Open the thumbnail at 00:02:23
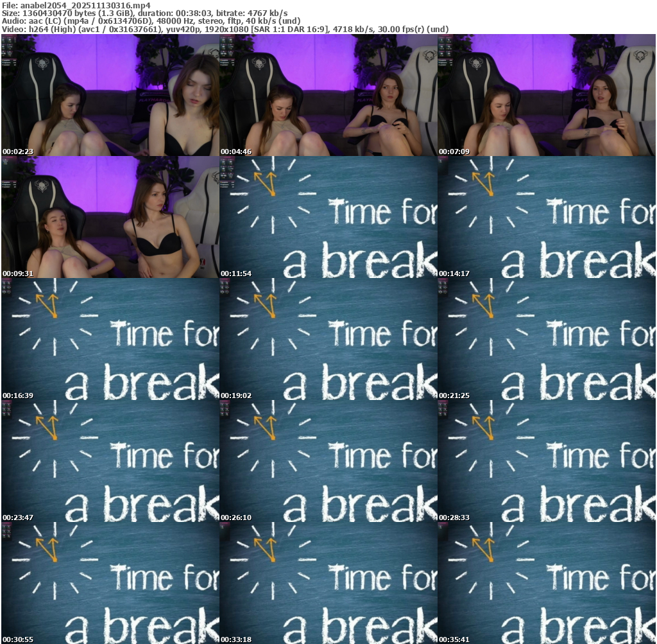The width and height of the screenshot is (657, 644). pos(110,95)
